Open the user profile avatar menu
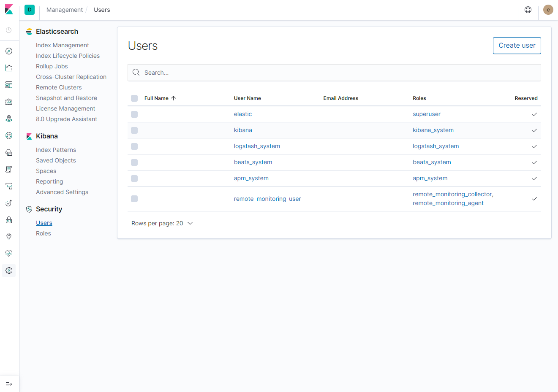Viewport: 558px width, 392px height. pyautogui.click(x=548, y=10)
